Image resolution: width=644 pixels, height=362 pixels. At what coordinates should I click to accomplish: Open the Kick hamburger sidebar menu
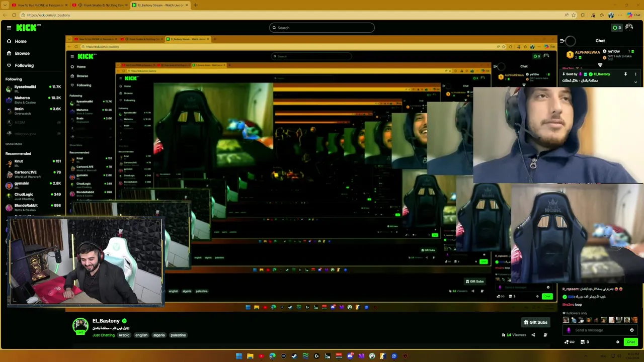9,28
